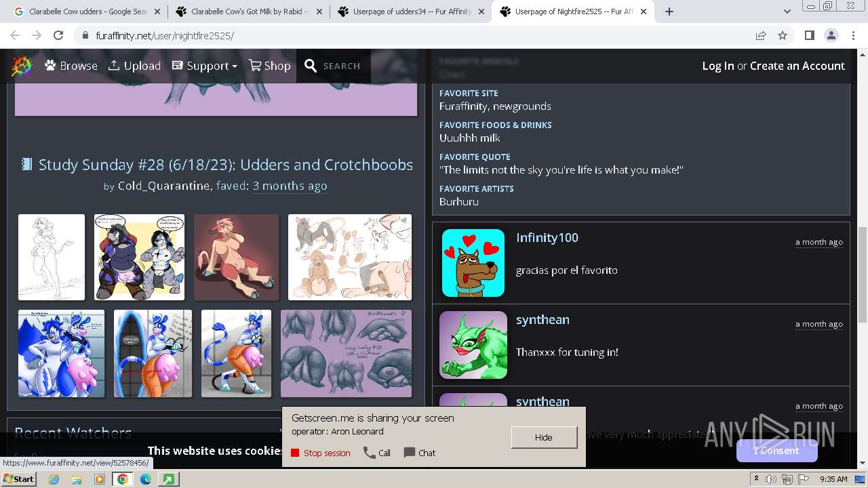Image resolution: width=868 pixels, height=488 pixels.
Task: Focus the SEARCH input field
Action: tap(342, 66)
